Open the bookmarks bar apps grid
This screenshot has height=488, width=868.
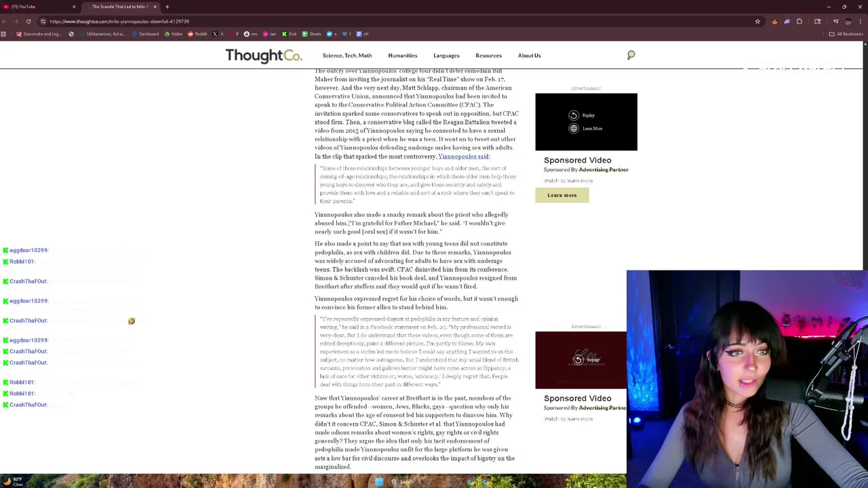4,34
